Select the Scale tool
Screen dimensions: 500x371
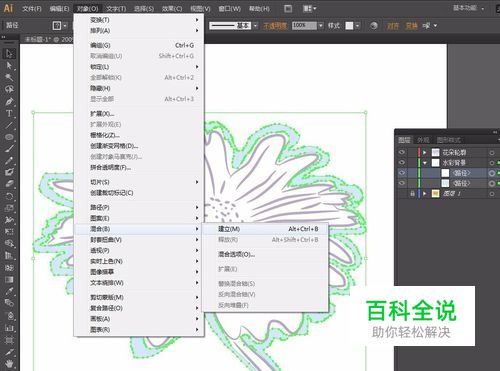tap(9, 208)
